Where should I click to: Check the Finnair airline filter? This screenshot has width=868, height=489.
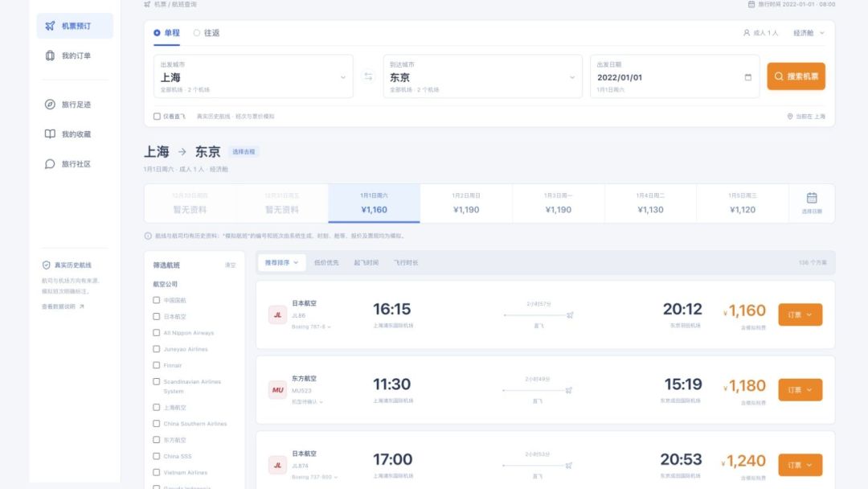(157, 365)
